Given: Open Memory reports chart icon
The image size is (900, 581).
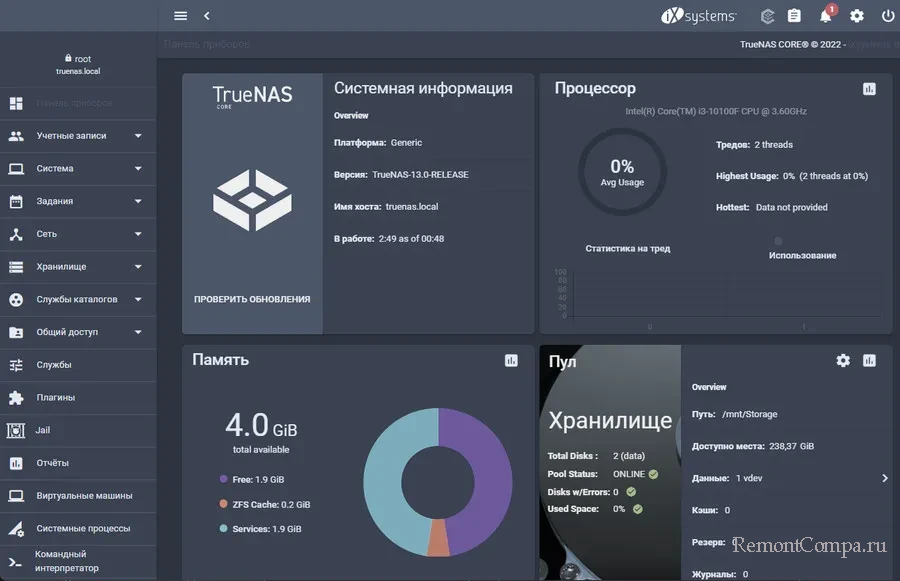Looking at the screenshot, I should click(x=511, y=360).
